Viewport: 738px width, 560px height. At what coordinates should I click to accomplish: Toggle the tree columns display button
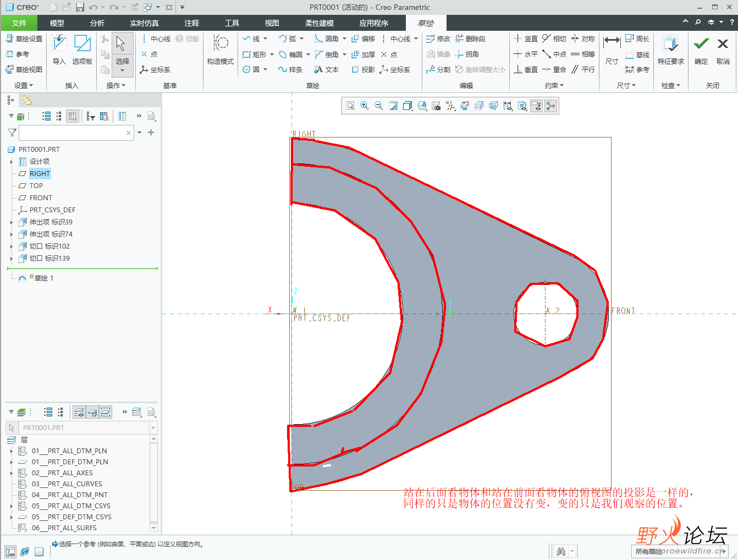click(72, 116)
